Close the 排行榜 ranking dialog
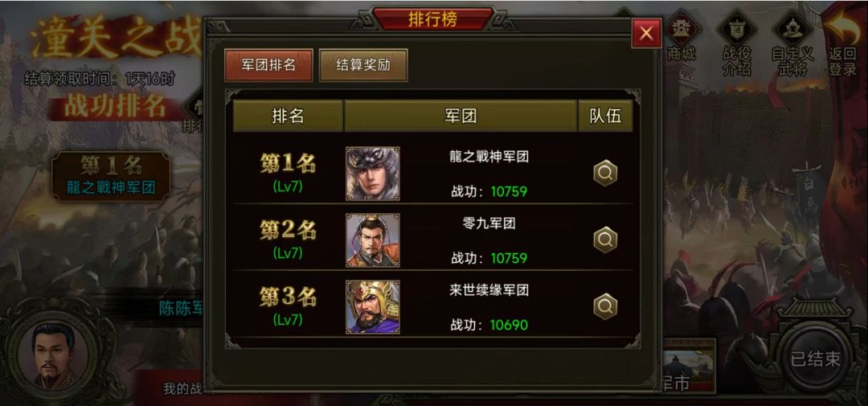The width and height of the screenshot is (868, 406). tap(646, 34)
